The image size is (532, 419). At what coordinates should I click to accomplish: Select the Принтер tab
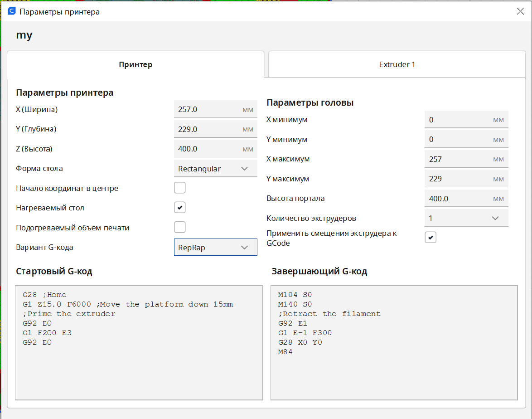click(135, 64)
